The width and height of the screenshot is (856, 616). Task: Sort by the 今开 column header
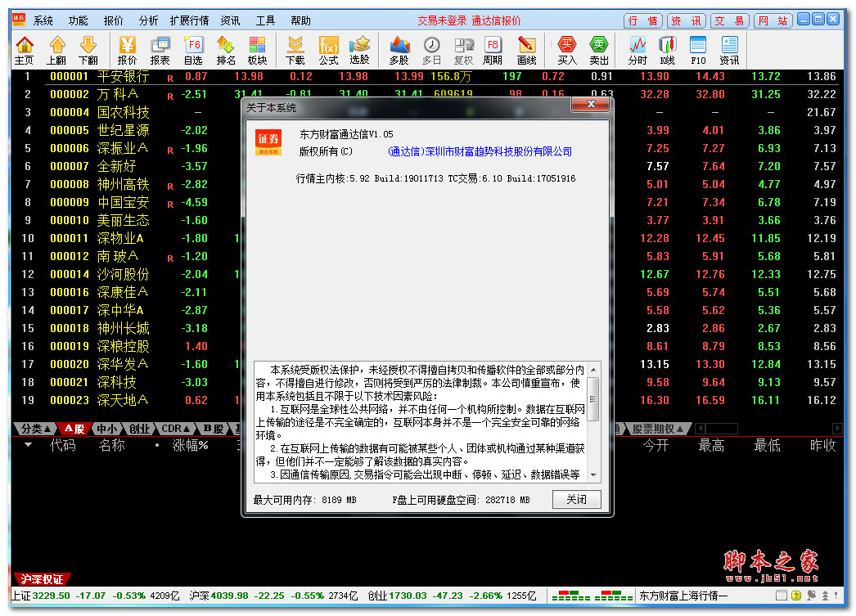656,445
